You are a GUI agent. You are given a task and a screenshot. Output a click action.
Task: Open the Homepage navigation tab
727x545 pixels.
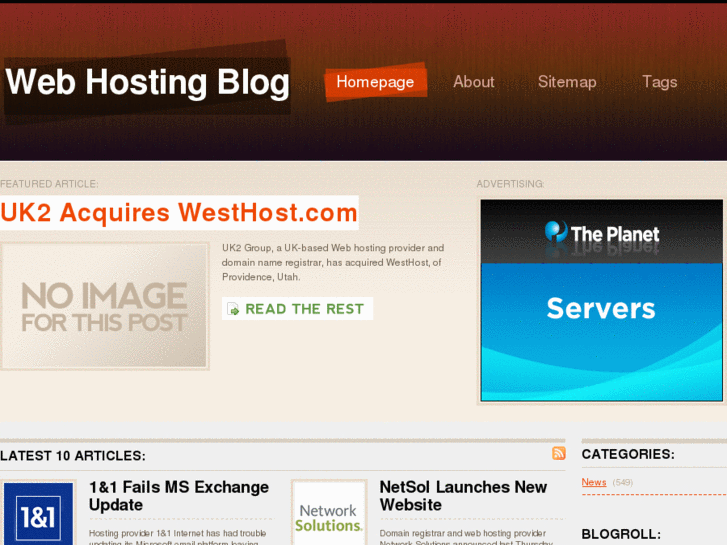coord(376,82)
